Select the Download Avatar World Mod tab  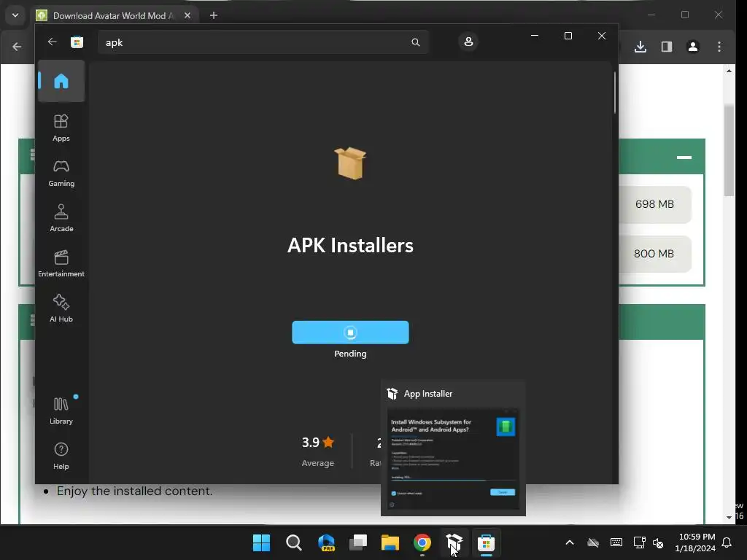(114, 16)
